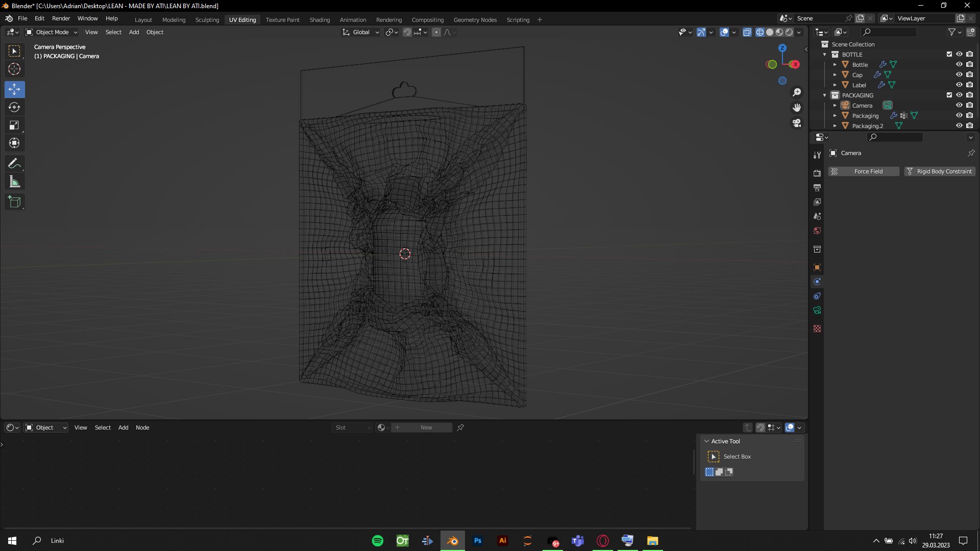
Task: Uncheck the PACKAGING collection checkbox
Action: (949, 95)
